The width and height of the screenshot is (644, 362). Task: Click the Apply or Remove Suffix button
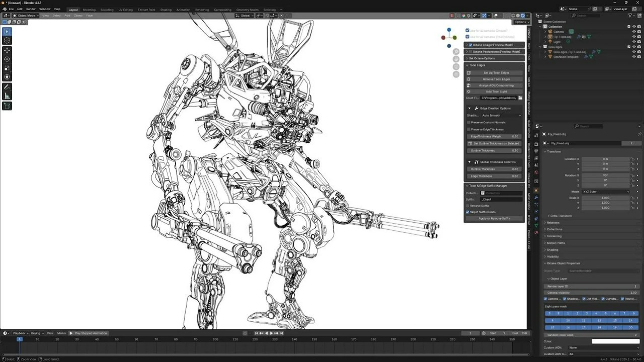point(494,218)
